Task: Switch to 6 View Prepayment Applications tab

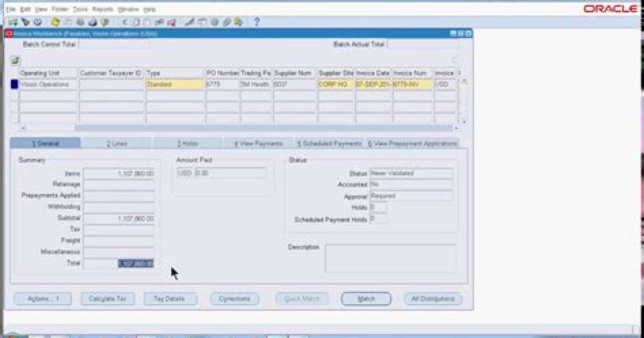Action: (x=412, y=143)
